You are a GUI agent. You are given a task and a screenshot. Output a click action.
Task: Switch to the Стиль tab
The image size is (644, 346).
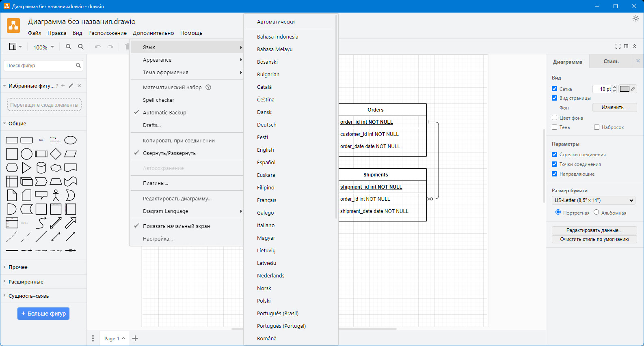(x=611, y=61)
